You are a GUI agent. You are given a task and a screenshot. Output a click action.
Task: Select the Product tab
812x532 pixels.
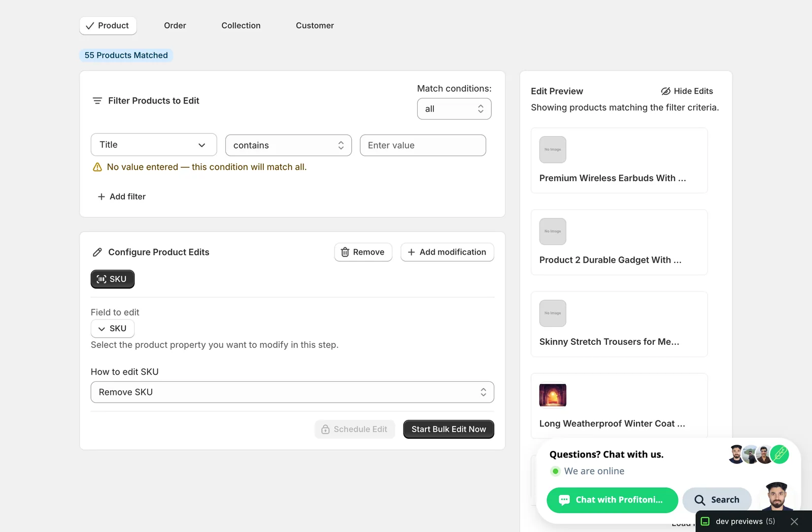click(108, 26)
